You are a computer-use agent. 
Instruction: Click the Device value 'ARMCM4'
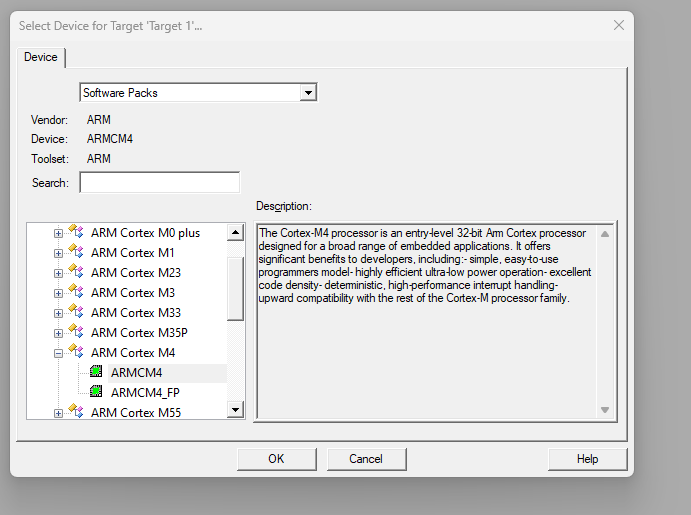click(x=110, y=139)
